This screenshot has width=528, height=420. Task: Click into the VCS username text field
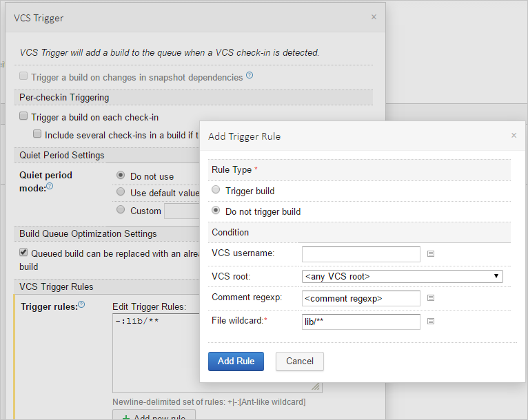(x=361, y=254)
